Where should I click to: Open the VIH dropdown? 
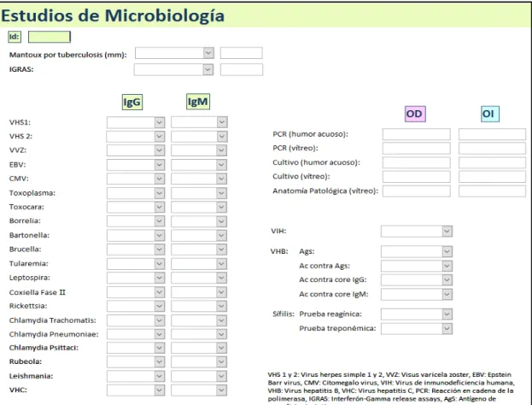(x=447, y=232)
